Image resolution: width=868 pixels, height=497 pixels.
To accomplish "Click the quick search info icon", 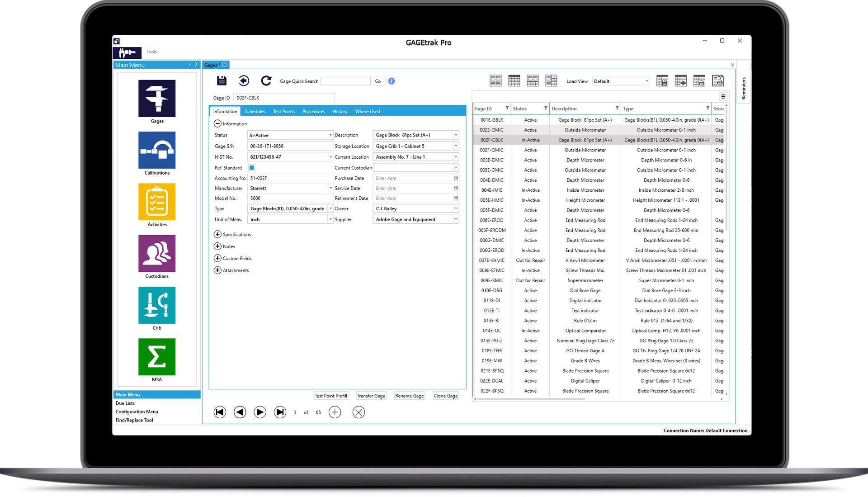I will [x=392, y=81].
